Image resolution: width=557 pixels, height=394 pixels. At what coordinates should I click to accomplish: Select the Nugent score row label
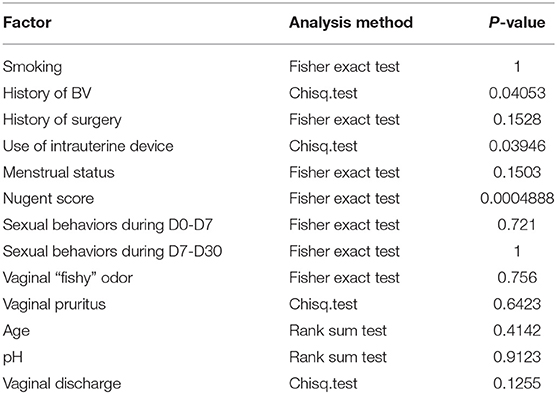pyautogui.click(x=48, y=199)
